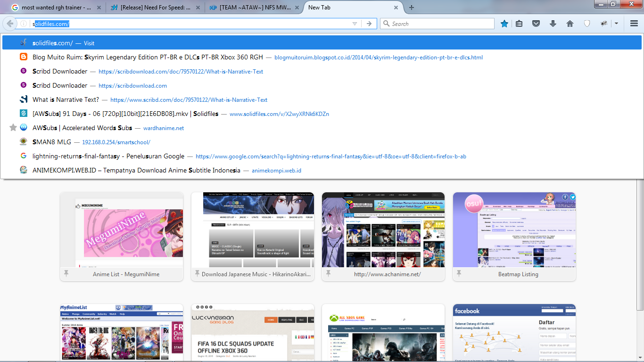Click the back arrow button

click(9, 24)
